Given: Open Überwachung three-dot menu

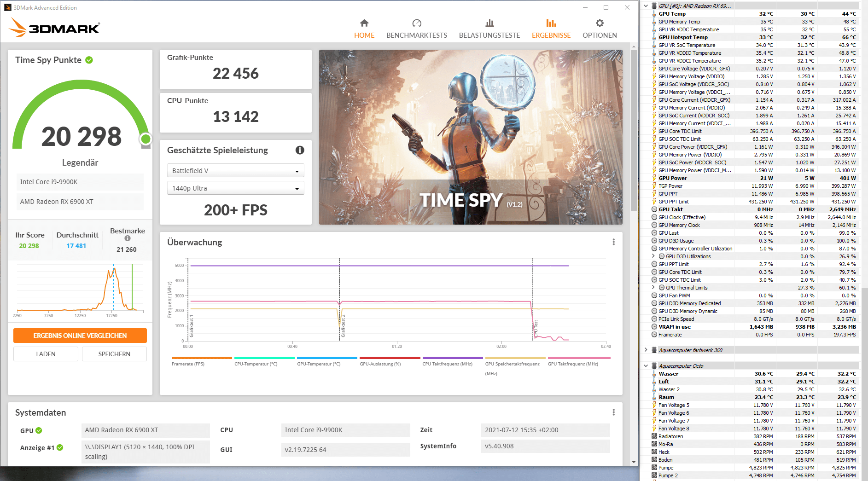Looking at the screenshot, I should [x=613, y=242].
